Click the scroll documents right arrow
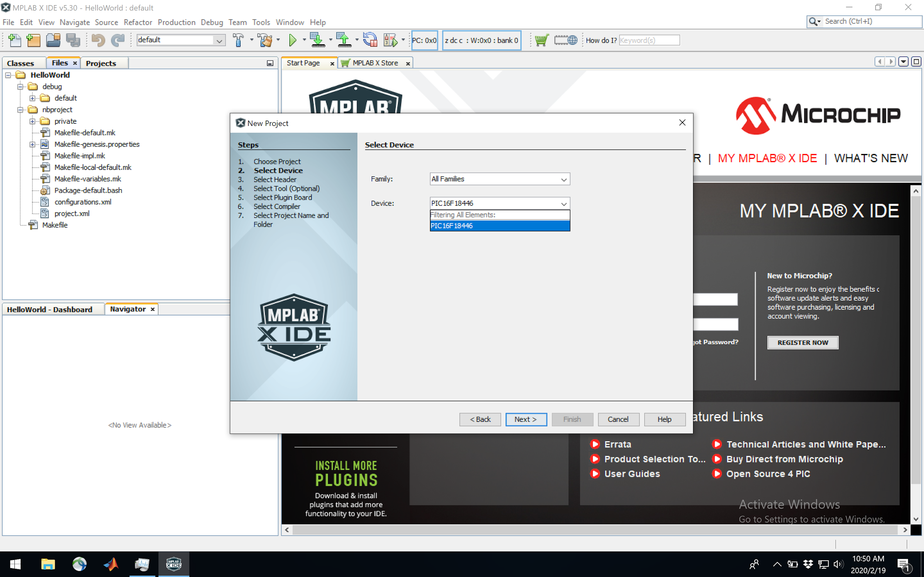Viewport: 924px width, 577px height. 891,61
